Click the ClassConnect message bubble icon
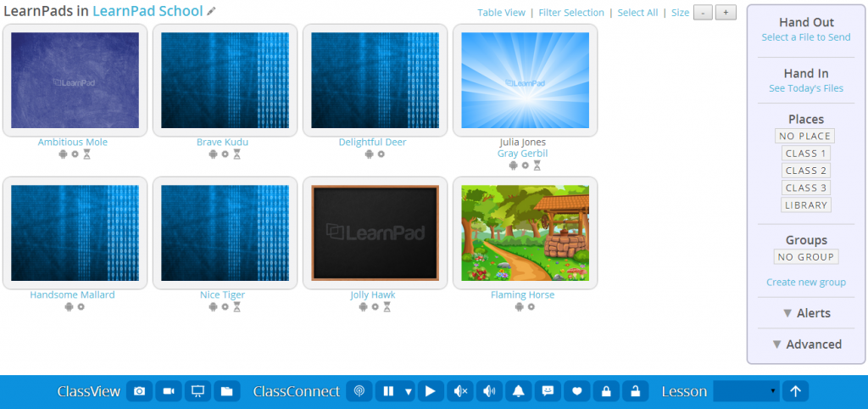The image size is (868, 409). (548, 391)
